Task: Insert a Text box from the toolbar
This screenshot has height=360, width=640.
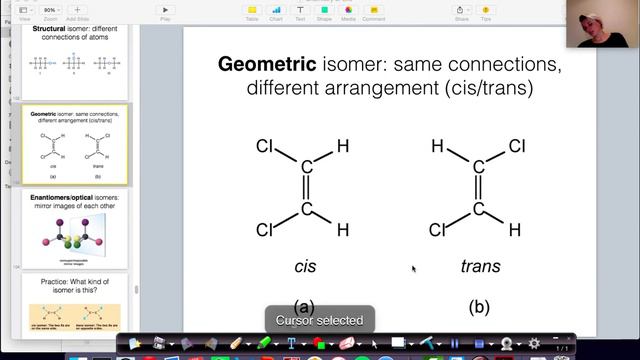Action: [x=300, y=10]
